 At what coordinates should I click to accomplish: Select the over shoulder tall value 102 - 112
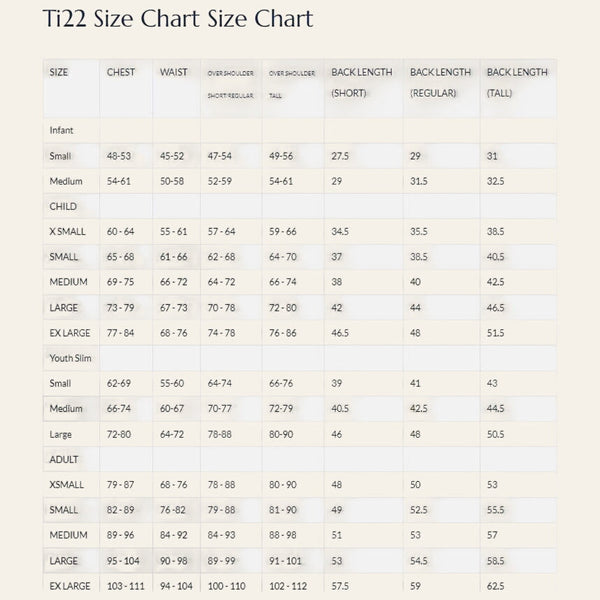288,586
